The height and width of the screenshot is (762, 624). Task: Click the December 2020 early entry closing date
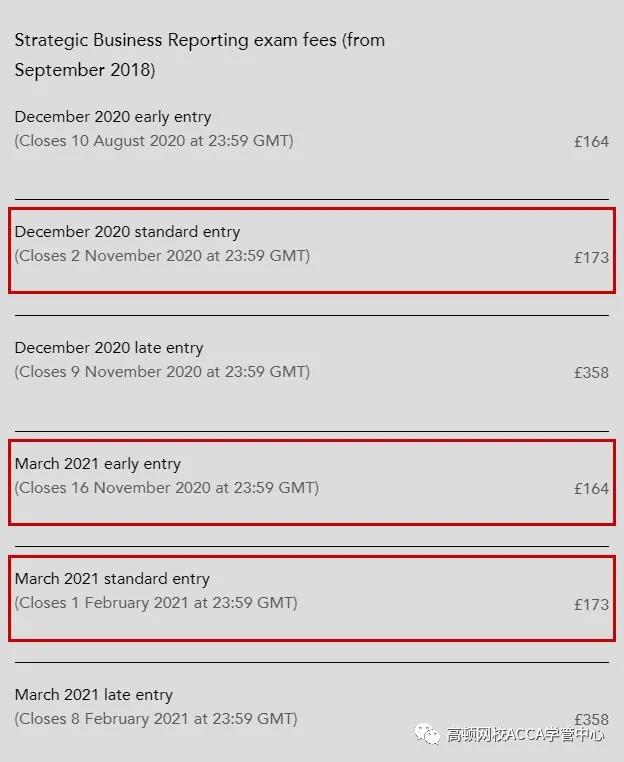pos(154,141)
